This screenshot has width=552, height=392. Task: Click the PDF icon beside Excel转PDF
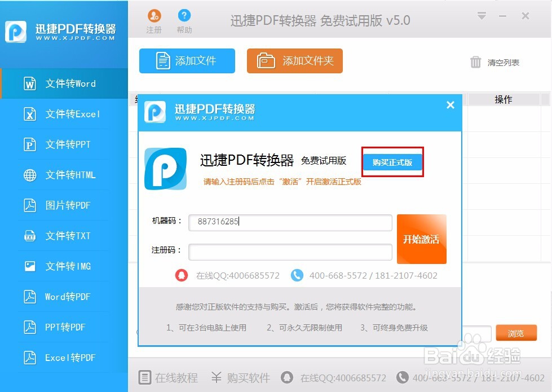(x=30, y=358)
